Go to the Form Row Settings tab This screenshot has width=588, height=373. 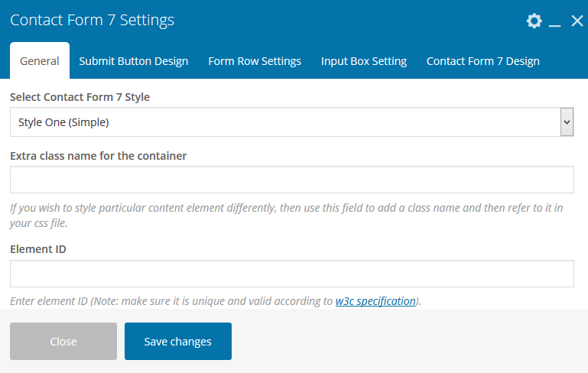click(x=255, y=61)
